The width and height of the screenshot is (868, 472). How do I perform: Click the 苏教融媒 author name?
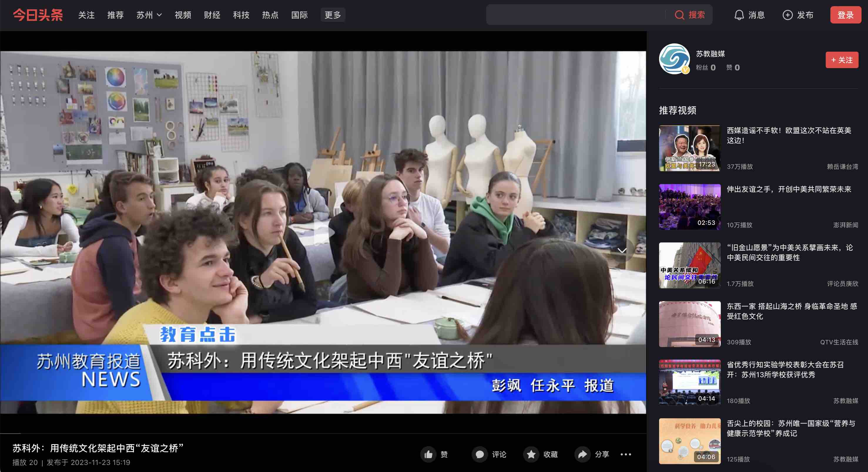[x=710, y=54]
